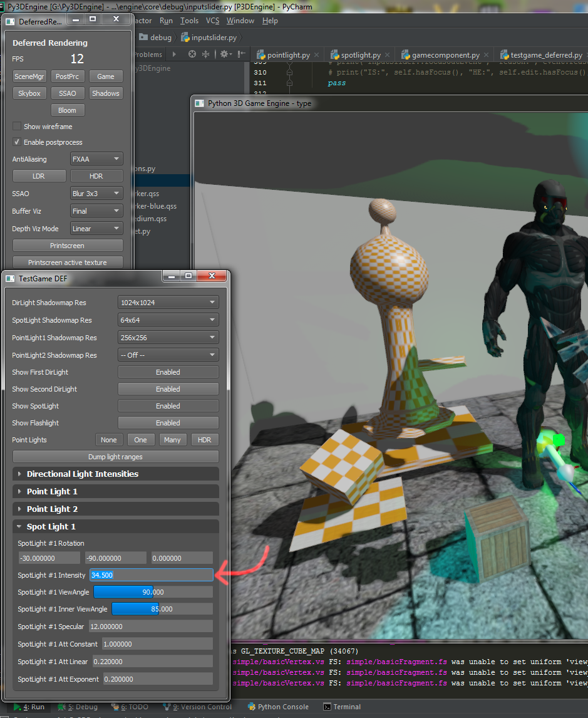Open the Python Console tool window
The height and width of the screenshot is (718, 588).
278,707
